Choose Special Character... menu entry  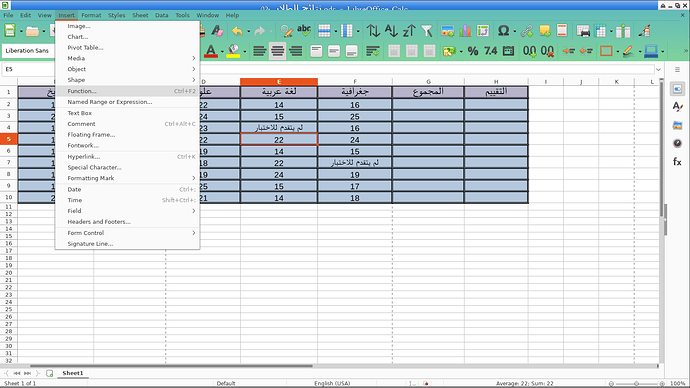(x=128, y=167)
